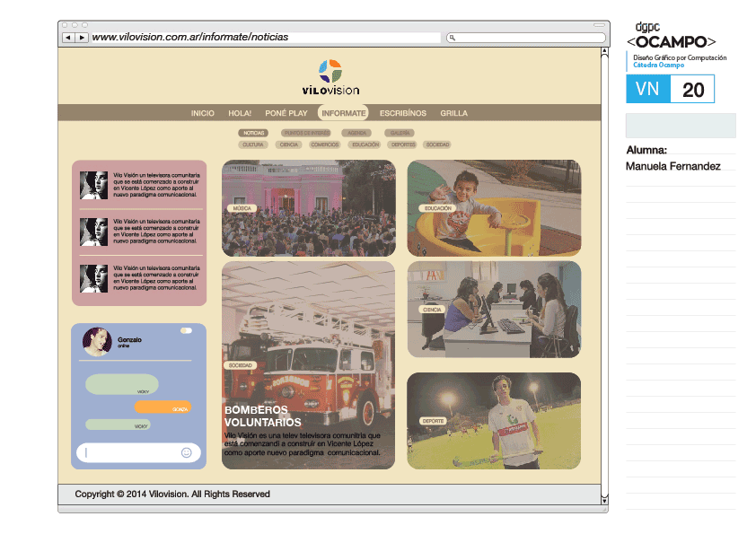Select the DEPORTES category pill
756x534 pixels.
click(x=403, y=144)
